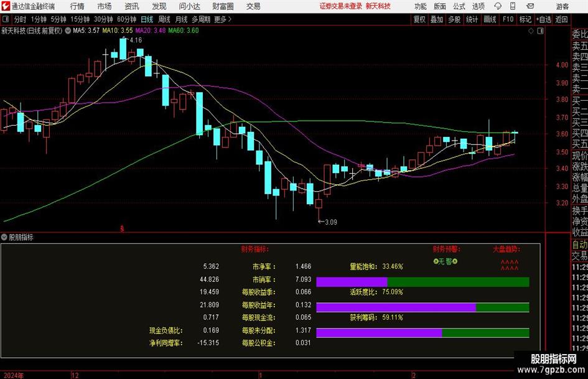
Task: Click the 返回 back button
Action: [x=561, y=19]
